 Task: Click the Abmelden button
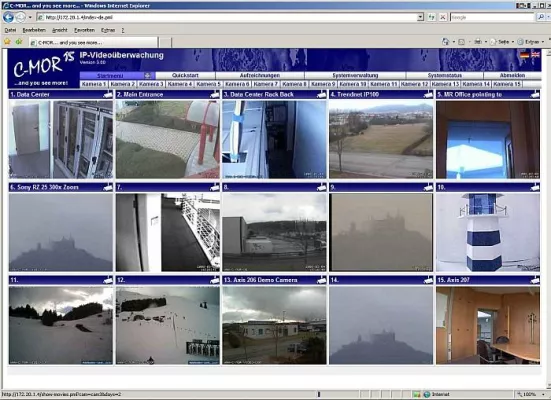click(x=512, y=75)
